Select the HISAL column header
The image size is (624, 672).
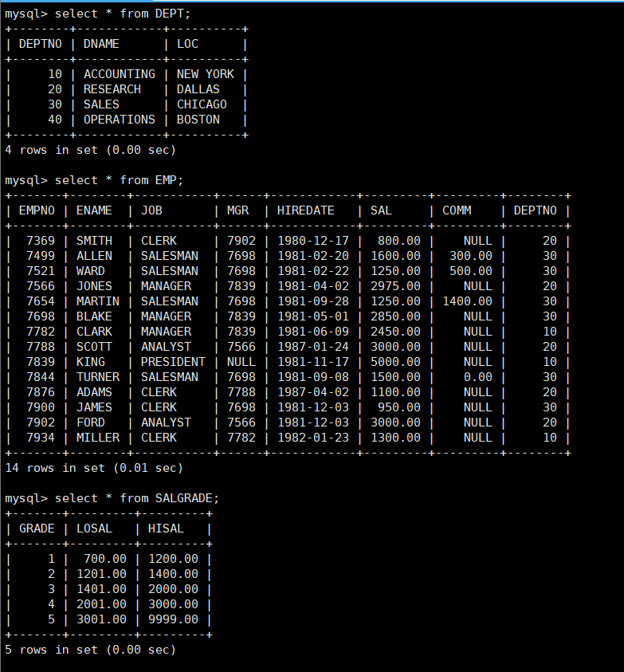click(x=166, y=529)
